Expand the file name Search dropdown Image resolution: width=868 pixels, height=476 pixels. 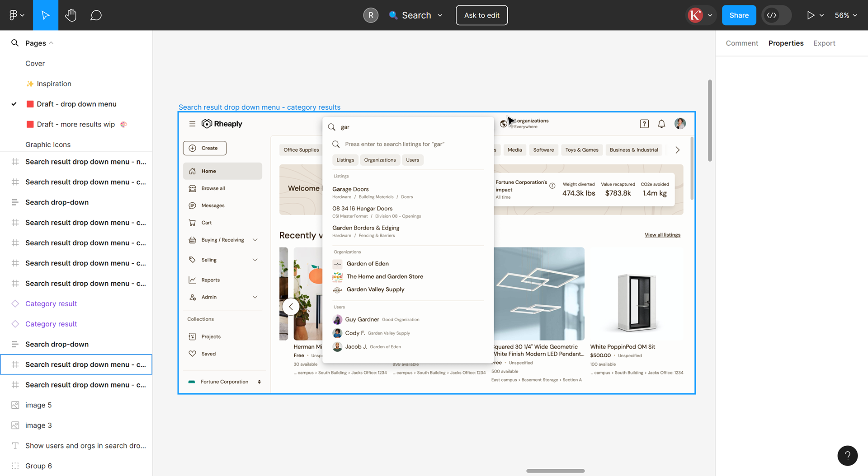click(x=440, y=15)
